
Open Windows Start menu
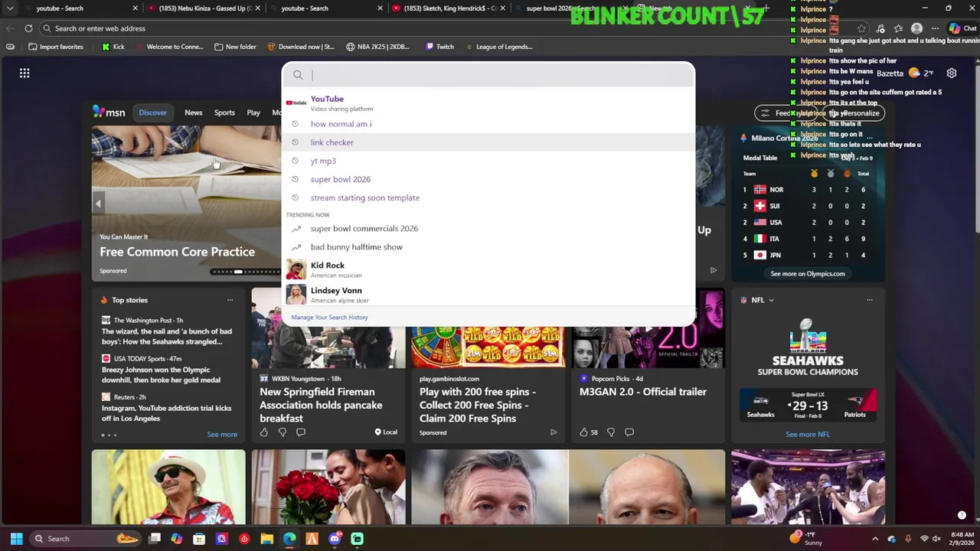(16, 539)
